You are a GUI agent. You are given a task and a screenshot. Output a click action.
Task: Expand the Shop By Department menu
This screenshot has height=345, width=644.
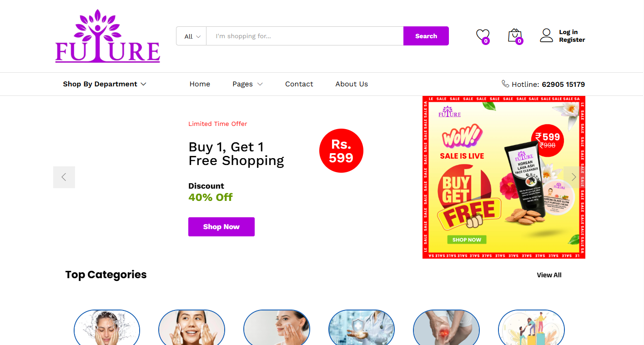coord(105,84)
